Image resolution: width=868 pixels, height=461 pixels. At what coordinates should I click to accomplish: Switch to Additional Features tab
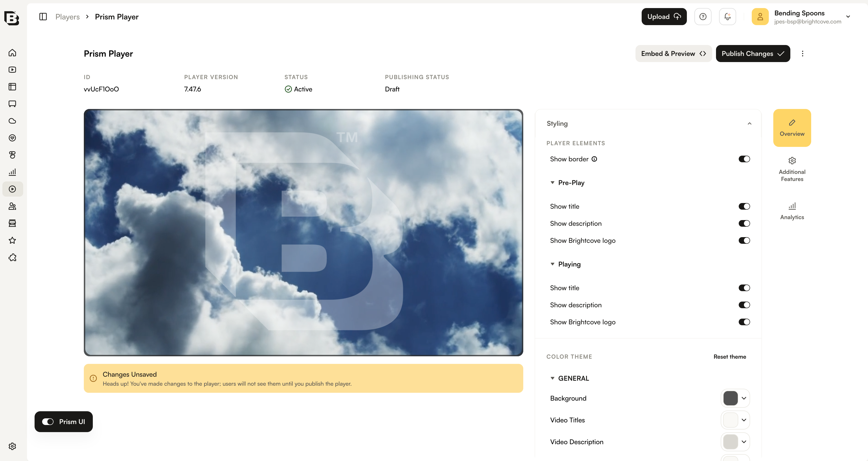coord(792,169)
